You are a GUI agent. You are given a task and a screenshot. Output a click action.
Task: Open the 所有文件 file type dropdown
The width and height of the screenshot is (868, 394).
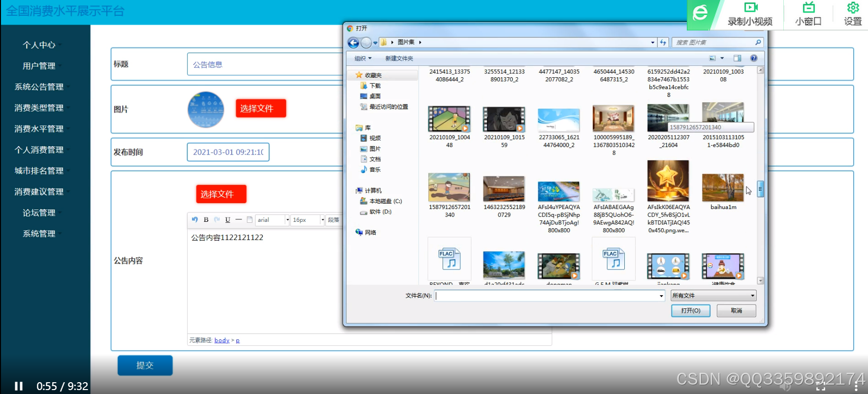(752, 296)
